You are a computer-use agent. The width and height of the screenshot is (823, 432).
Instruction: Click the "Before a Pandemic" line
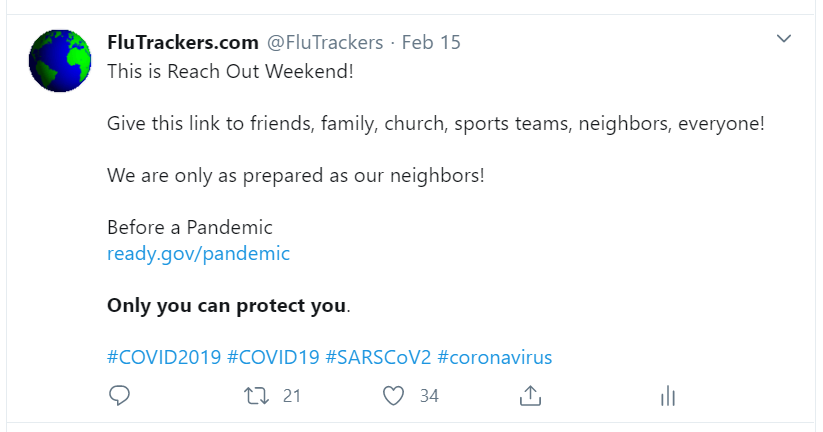[x=190, y=227]
